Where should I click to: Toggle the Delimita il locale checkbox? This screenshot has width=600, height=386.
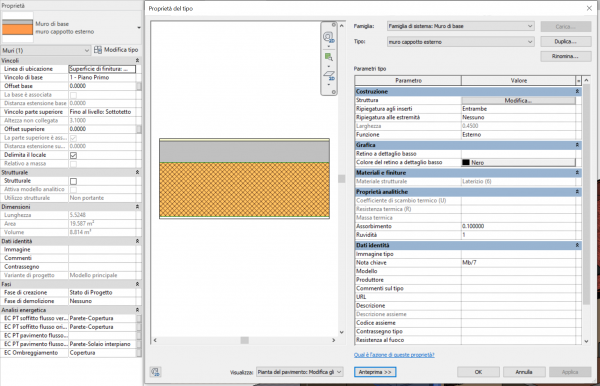pyautogui.click(x=73, y=155)
